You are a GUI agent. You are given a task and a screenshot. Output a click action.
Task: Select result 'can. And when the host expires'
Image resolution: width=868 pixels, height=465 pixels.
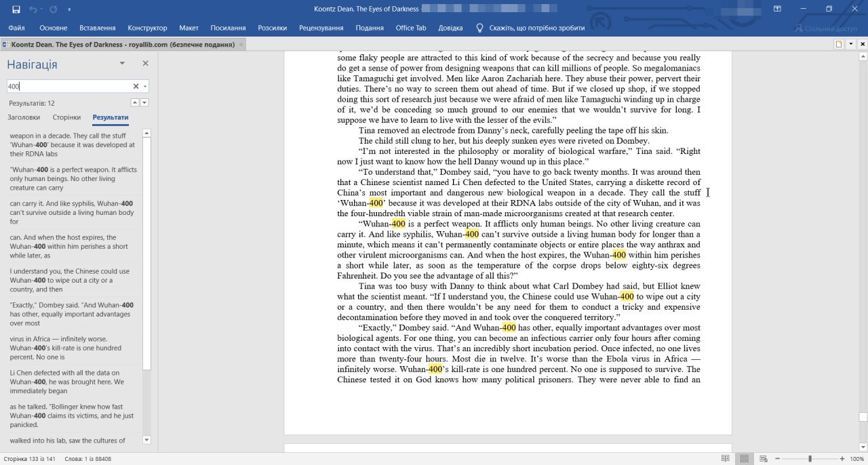(74, 247)
